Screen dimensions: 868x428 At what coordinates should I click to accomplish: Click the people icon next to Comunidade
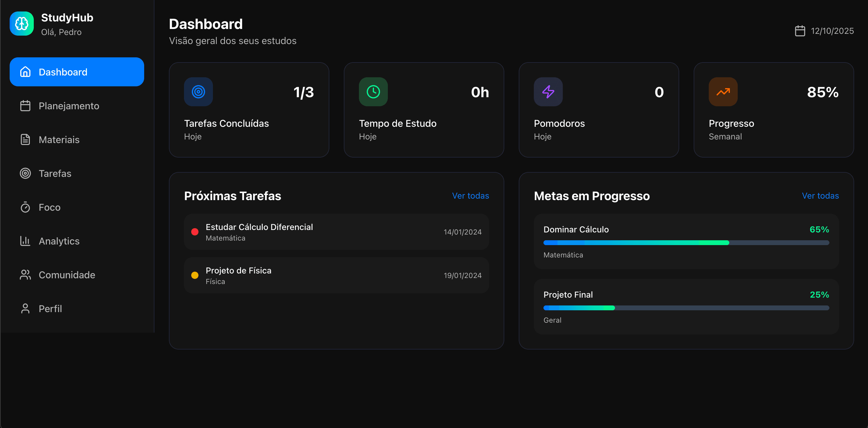25,275
